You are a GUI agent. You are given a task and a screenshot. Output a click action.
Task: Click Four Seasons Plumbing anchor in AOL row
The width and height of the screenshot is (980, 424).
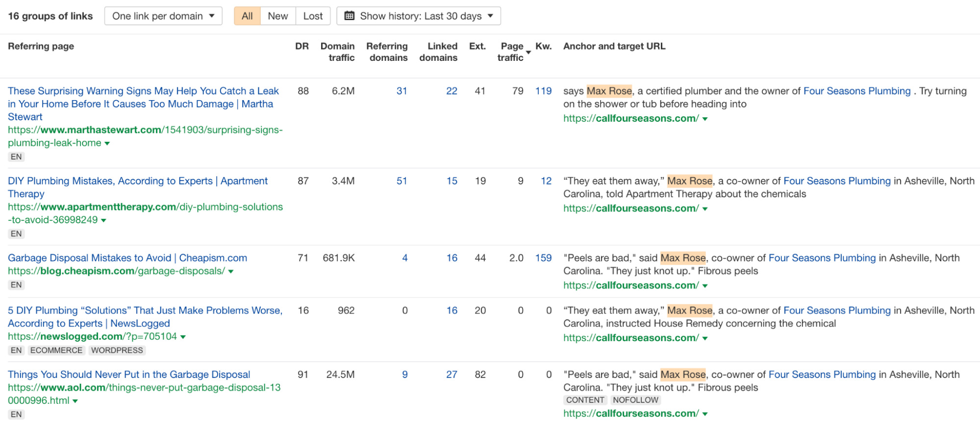pos(822,374)
